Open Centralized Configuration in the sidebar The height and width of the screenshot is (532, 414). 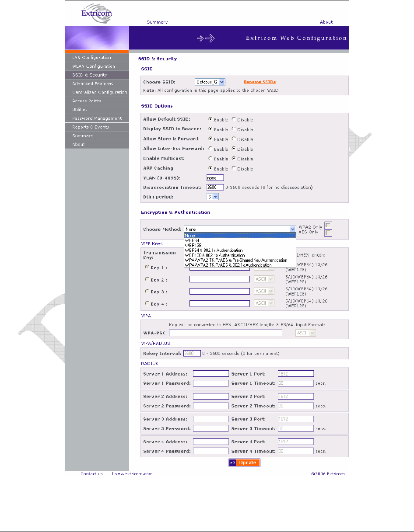tap(97, 92)
